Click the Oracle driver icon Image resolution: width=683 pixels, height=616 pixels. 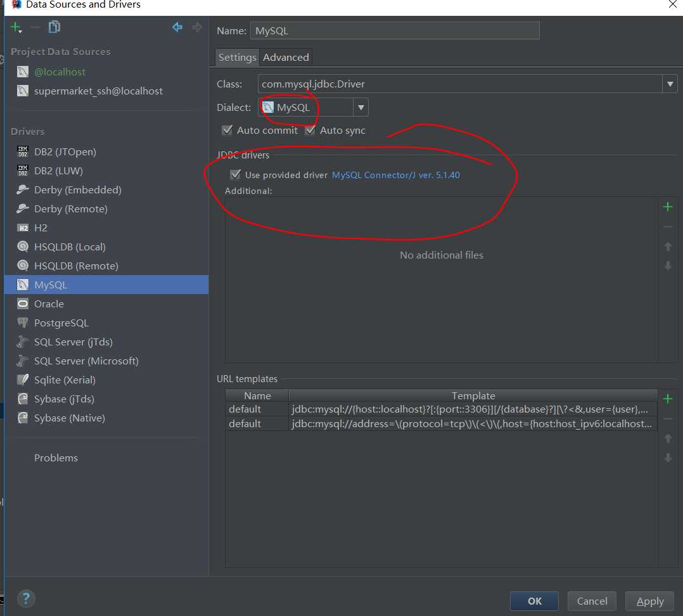23,304
